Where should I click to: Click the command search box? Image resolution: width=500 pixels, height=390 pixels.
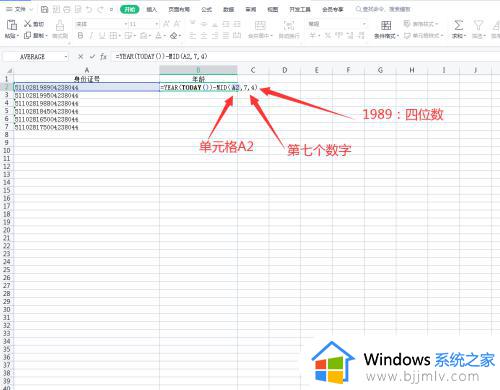point(383,9)
